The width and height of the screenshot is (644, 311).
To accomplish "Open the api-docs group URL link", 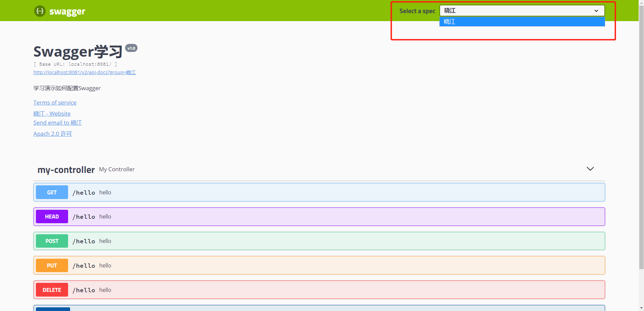I will 85,72.
